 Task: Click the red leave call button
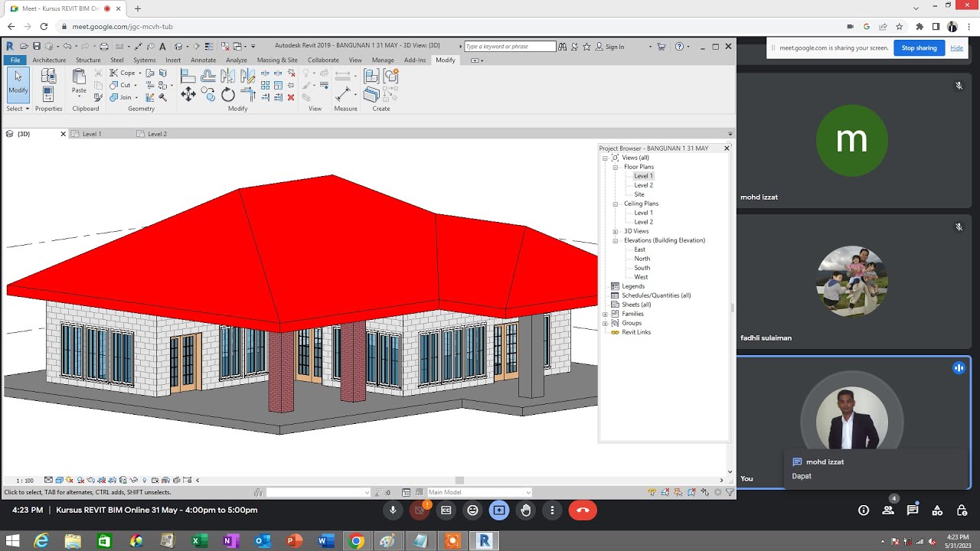(x=583, y=510)
